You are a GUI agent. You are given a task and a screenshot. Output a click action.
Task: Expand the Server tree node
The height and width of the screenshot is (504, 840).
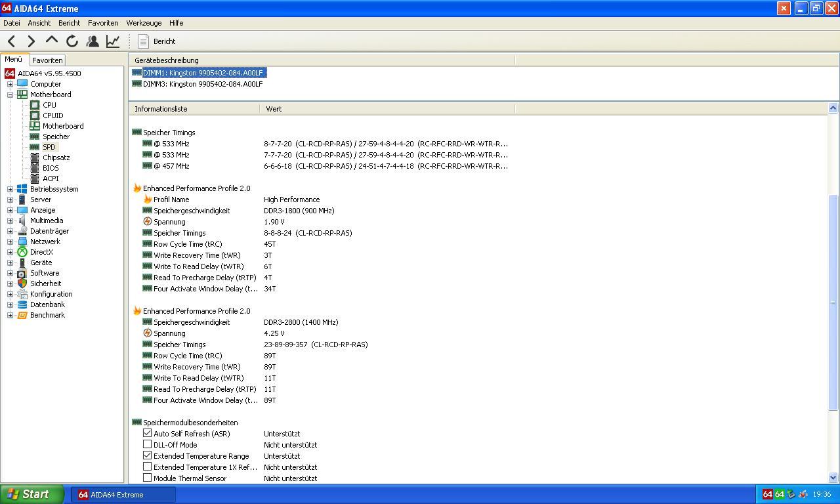click(10, 199)
